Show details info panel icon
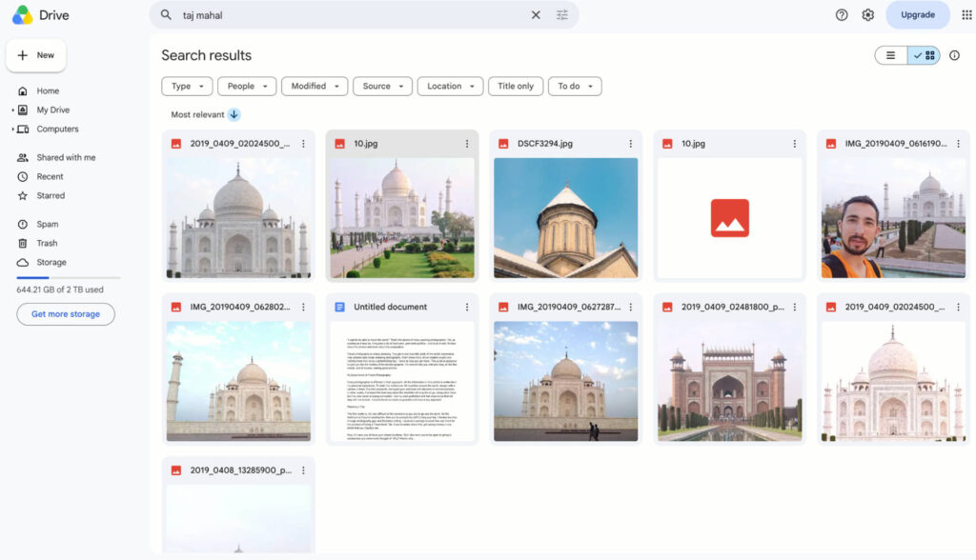The image size is (976, 560). pyautogui.click(x=954, y=55)
